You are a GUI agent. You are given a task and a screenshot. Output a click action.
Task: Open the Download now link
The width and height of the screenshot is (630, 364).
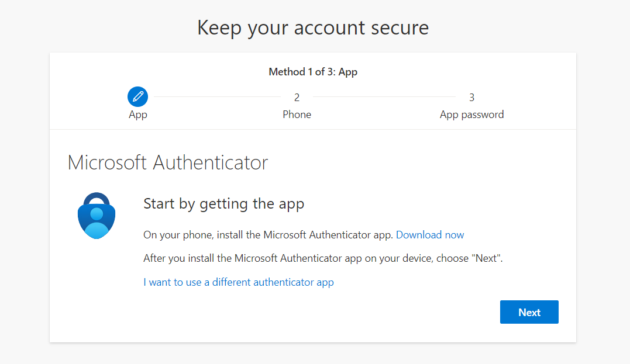[x=430, y=234]
